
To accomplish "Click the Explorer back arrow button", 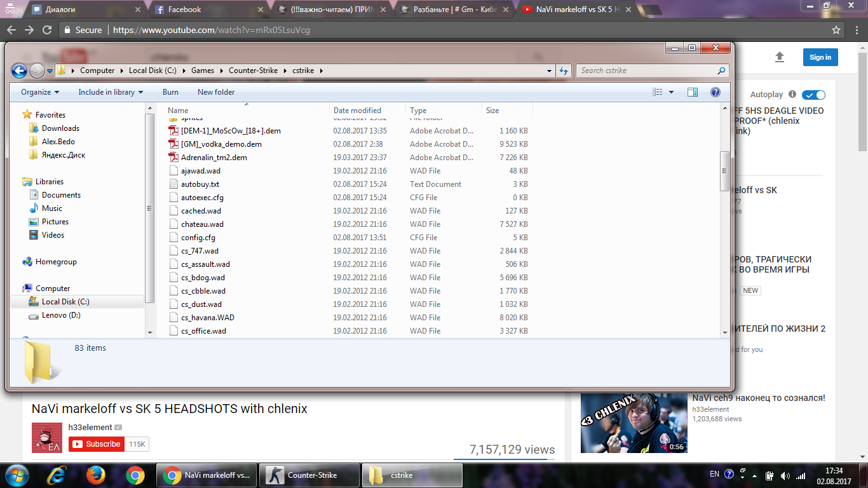I will [x=19, y=71].
